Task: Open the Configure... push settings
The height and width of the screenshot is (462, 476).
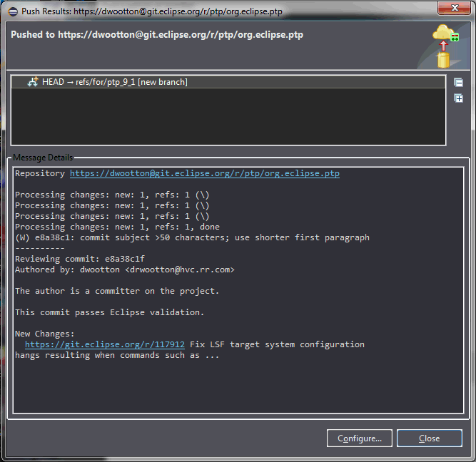Action: (x=360, y=438)
